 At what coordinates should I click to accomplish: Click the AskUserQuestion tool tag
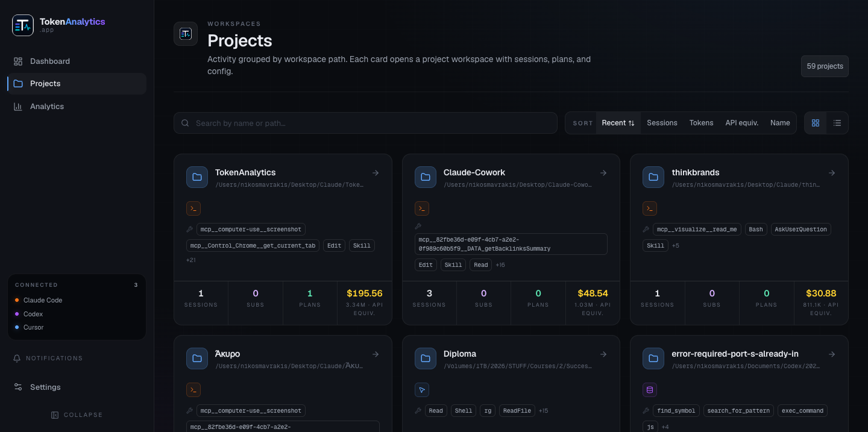[x=800, y=229]
